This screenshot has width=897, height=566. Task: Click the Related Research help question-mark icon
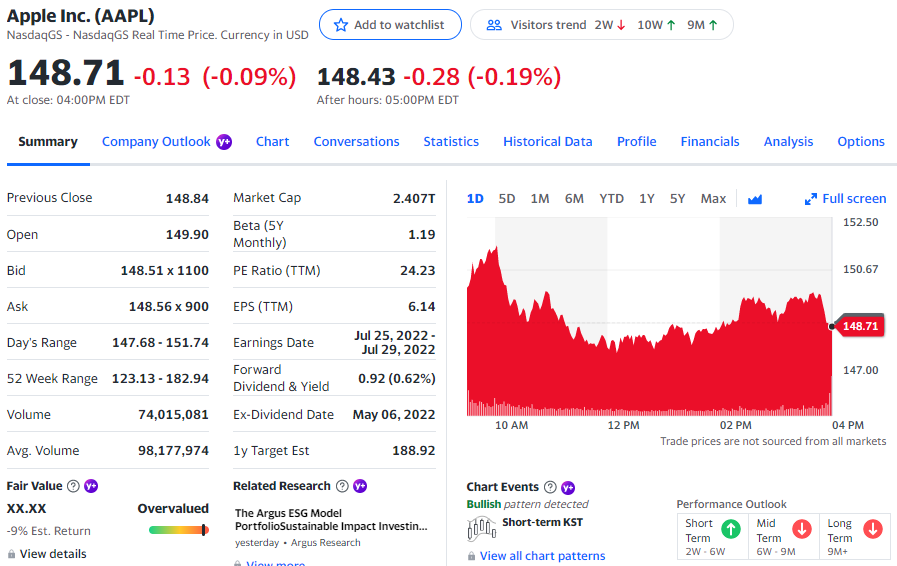pos(342,486)
